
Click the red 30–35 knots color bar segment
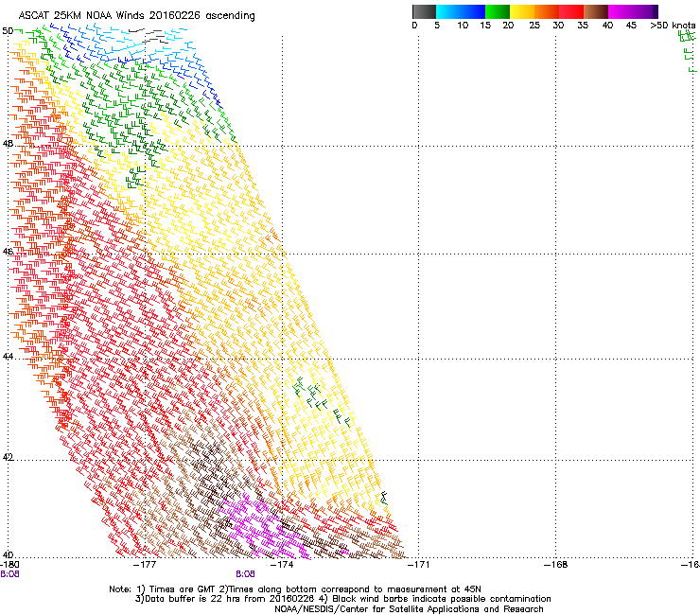coord(571,11)
